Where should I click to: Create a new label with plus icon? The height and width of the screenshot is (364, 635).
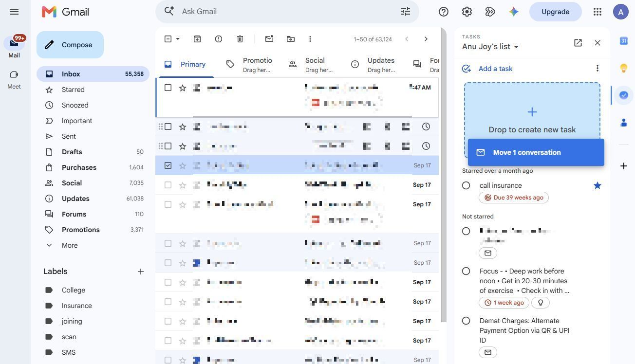[141, 272]
